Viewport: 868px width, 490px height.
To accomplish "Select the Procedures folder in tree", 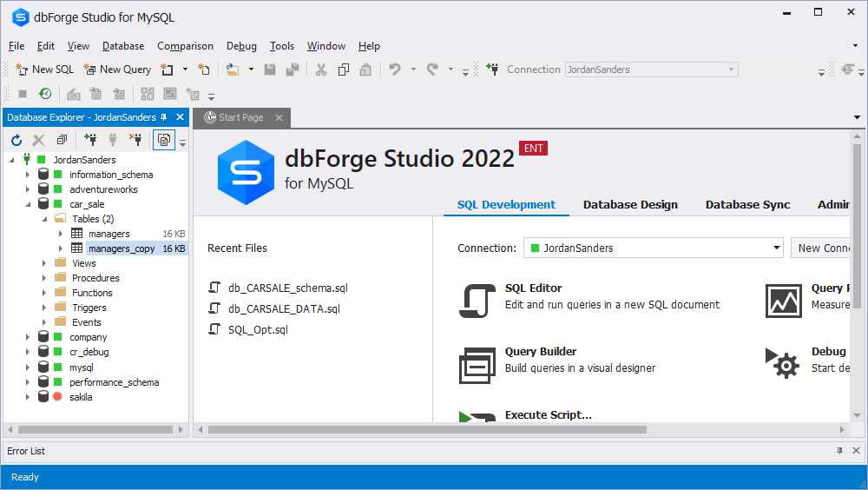I will pyautogui.click(x=95, y=278).
